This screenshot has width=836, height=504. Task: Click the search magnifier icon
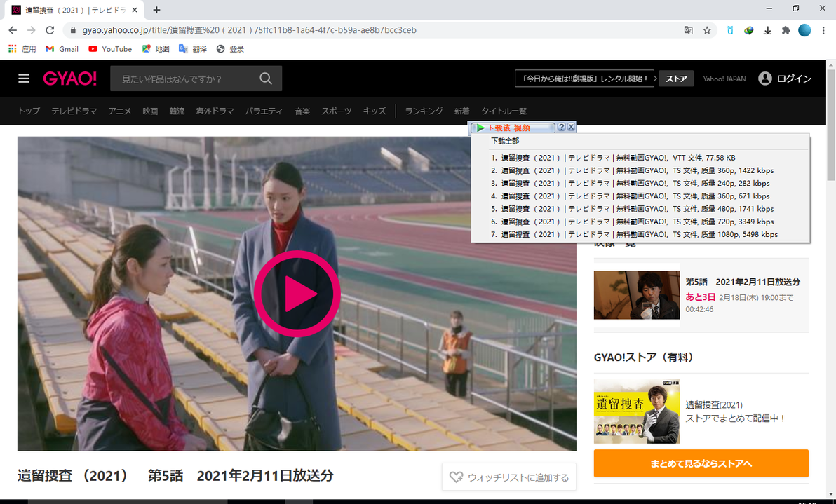coord(266,79)
